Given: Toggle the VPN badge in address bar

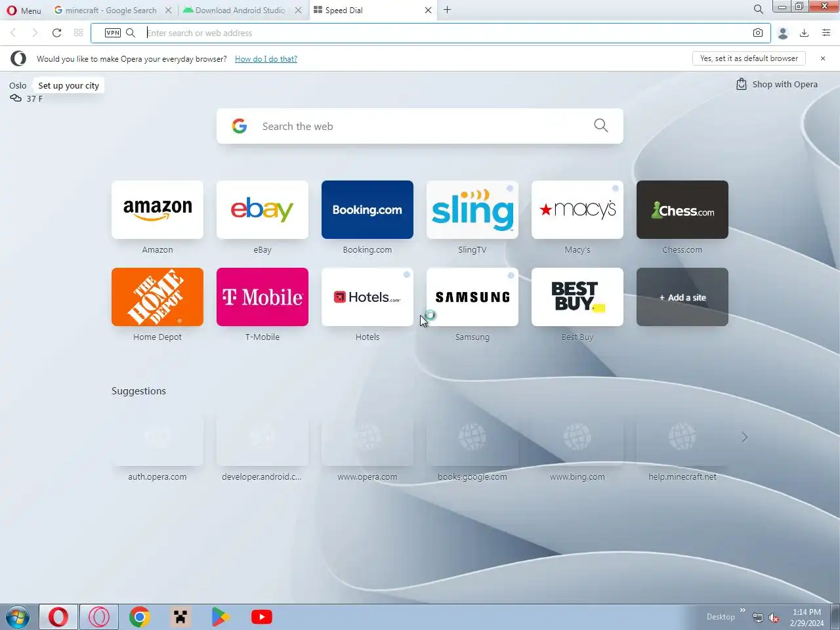Looking at the screenshot, I should (113, 33).
